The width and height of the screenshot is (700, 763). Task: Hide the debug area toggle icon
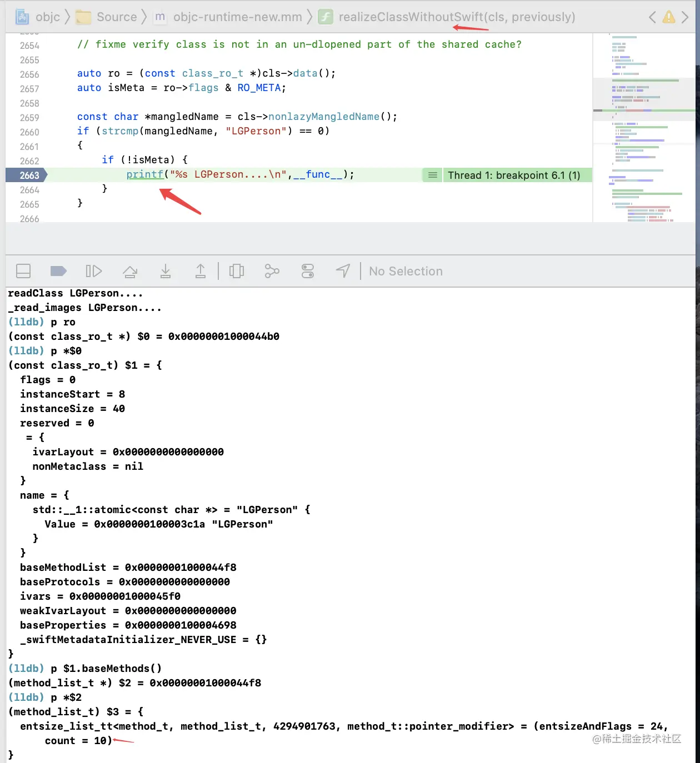tap(23, 271)
